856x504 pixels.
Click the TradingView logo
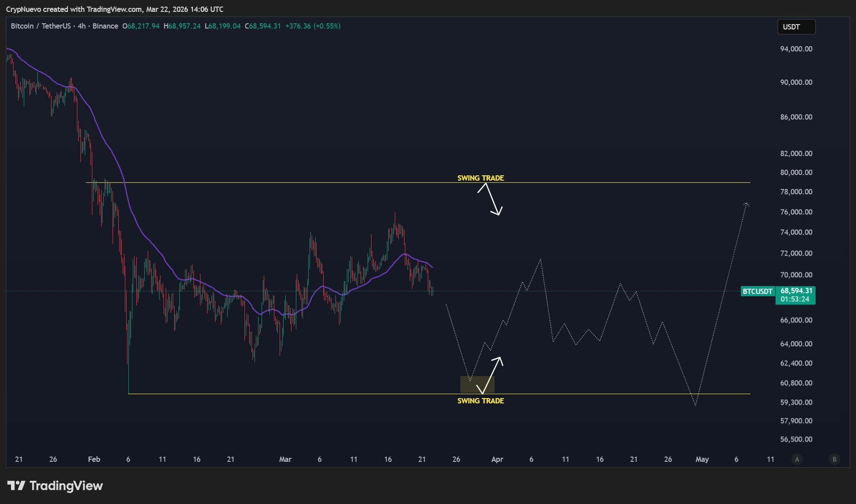[55, 486]
